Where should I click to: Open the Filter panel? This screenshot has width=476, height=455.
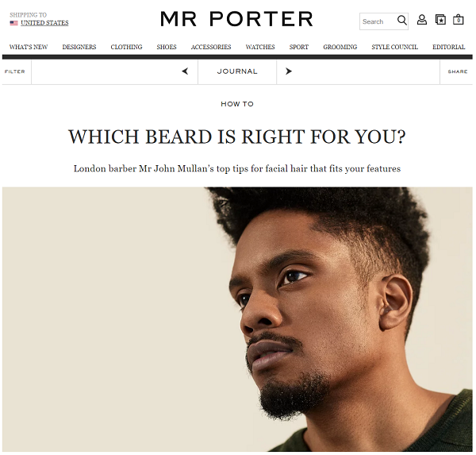[14, 71]
